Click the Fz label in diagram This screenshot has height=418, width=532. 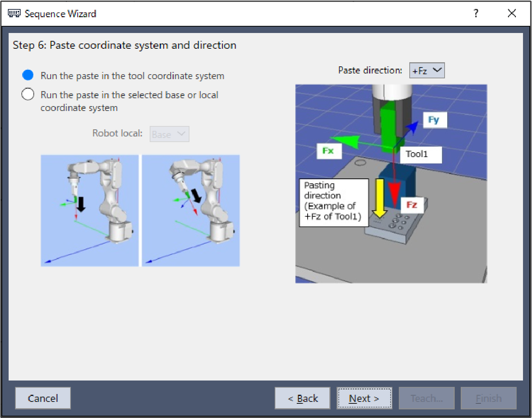(x=412, y=205)
